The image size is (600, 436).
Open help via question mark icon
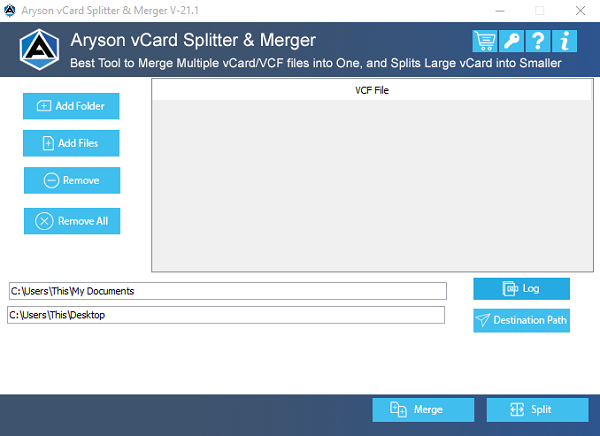tap(538, 41)
